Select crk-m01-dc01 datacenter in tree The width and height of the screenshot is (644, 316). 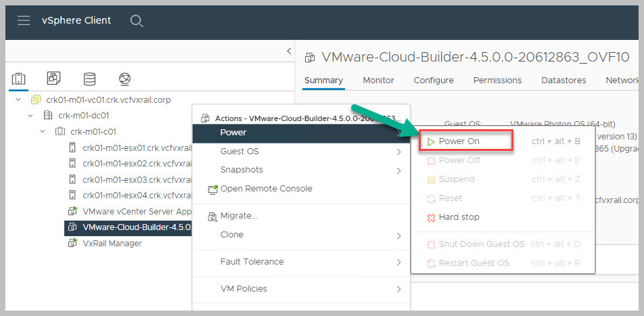tap(84, 116)
